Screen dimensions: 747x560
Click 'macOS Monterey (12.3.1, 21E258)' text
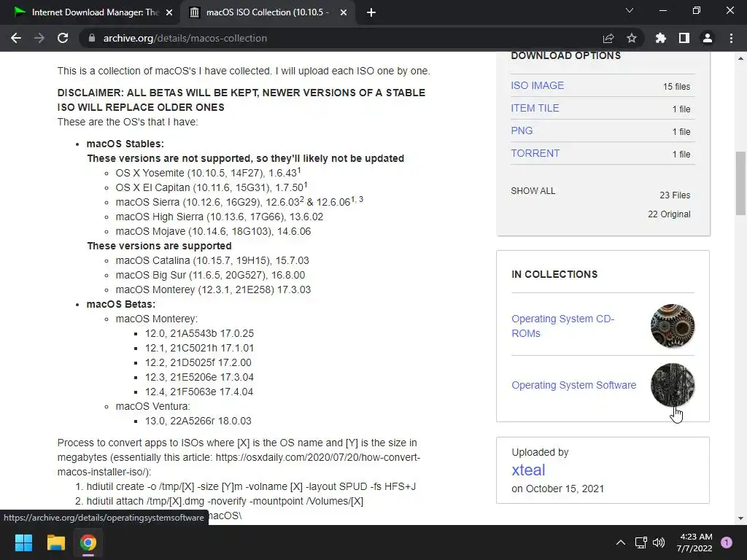(x=195, y=289)
